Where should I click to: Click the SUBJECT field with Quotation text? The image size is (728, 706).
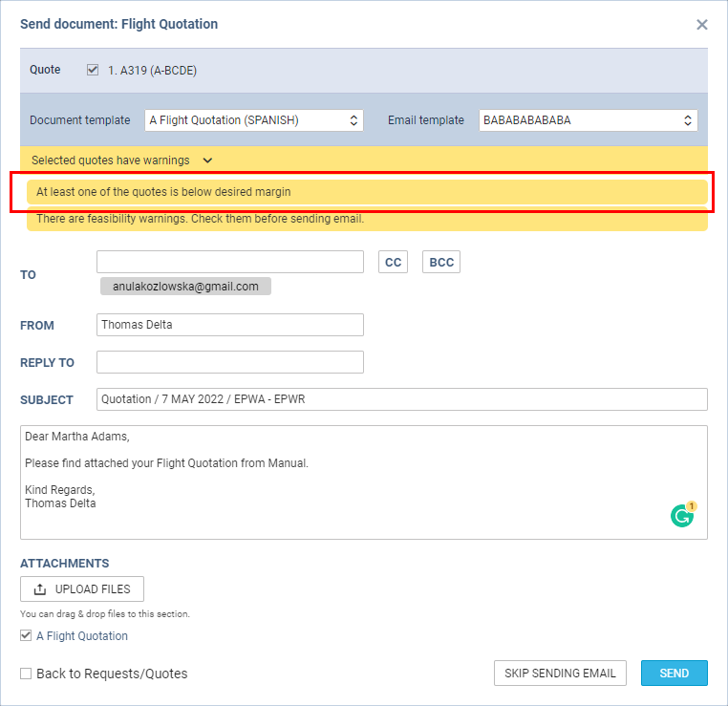[x=401, y=399]
